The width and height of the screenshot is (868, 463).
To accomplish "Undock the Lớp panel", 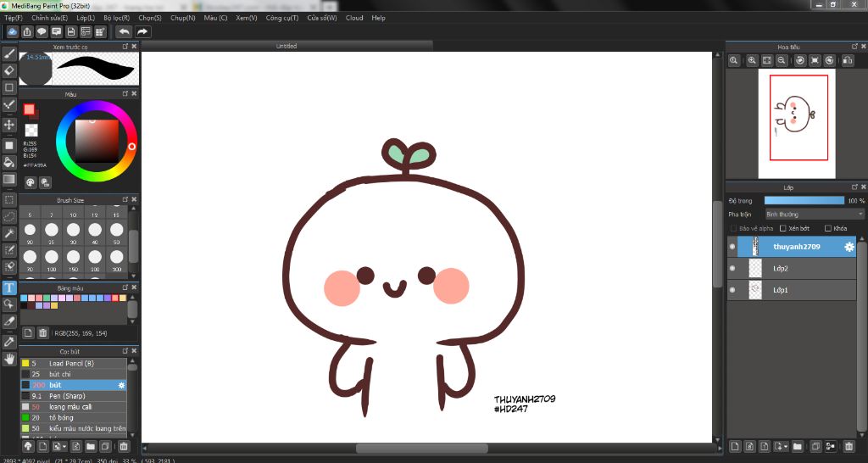I will point(854,187).
